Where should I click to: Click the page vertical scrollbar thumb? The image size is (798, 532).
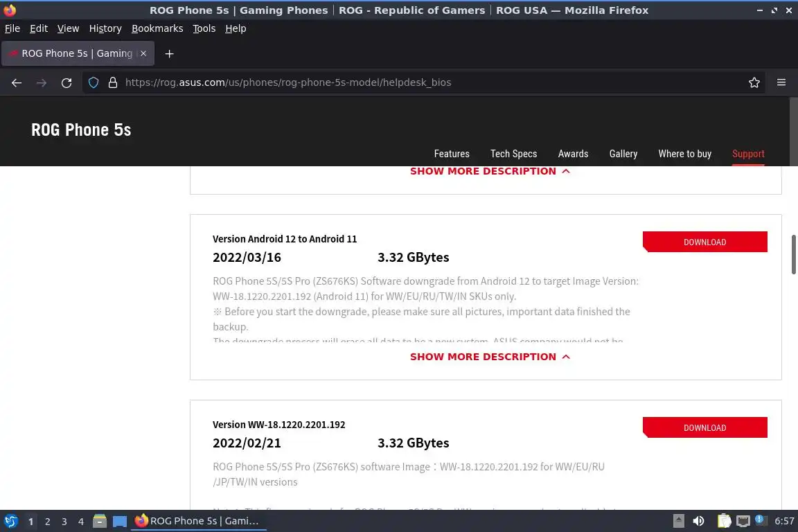pyautogui.click(x=793, y=254)
